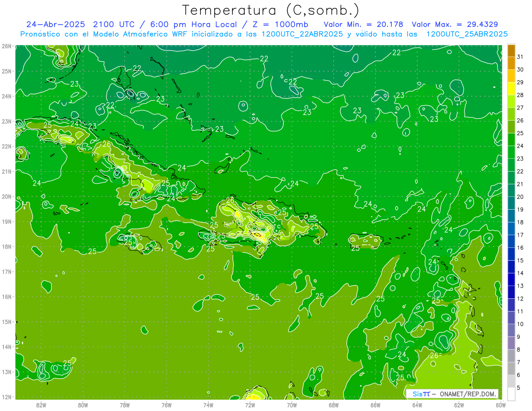Select the legend scale value '15'
This screenshot has width=532, height=411.
pos(520,260)
